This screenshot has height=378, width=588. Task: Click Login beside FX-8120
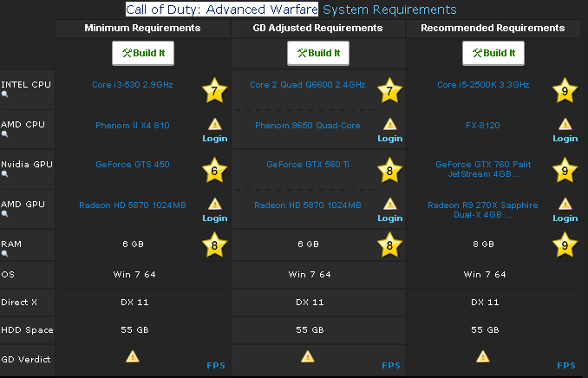(565, 139)
